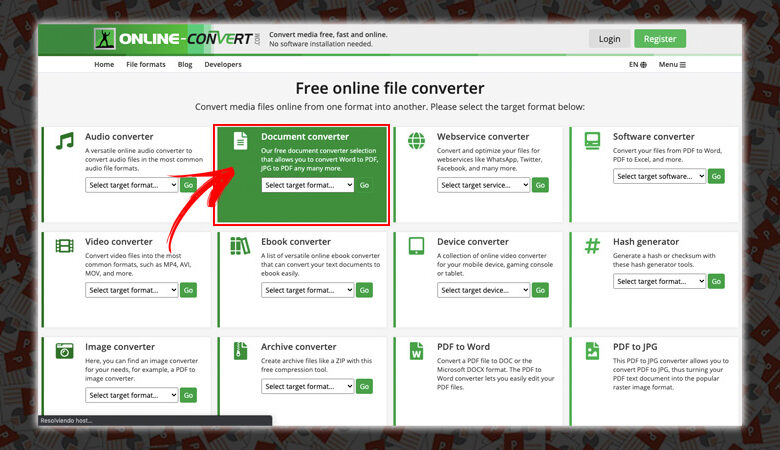Click the 'Resolviendo host...' status bar text
780x450 pixels.
coord(66,421)
